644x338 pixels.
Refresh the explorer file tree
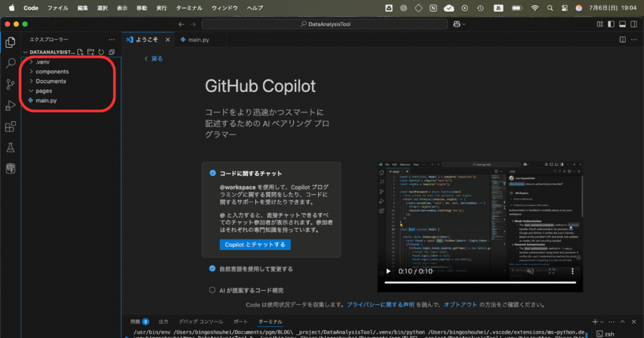(101, 52)
